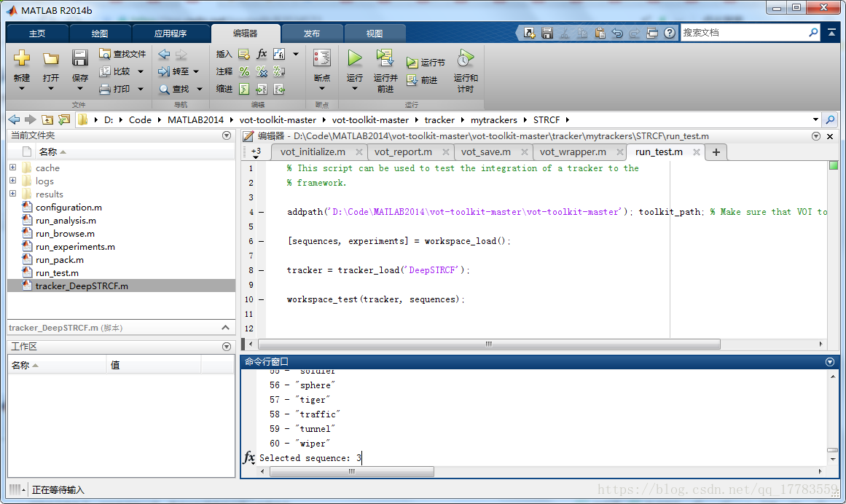Click the Open folder icon
The height and width of the screenshot is (504, 846).
click(x=50, y=58)
